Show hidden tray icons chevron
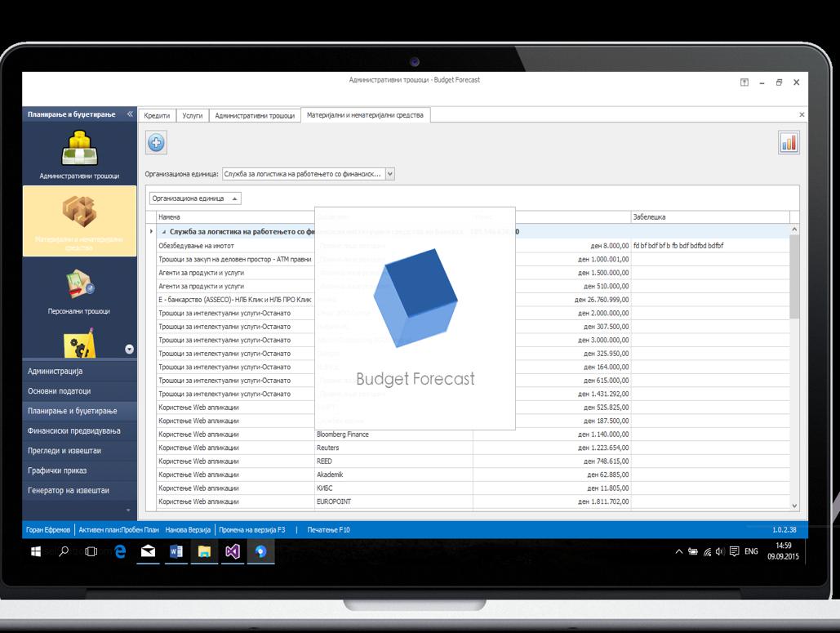The width and height of the screenshot is (840, 633). 678,551
